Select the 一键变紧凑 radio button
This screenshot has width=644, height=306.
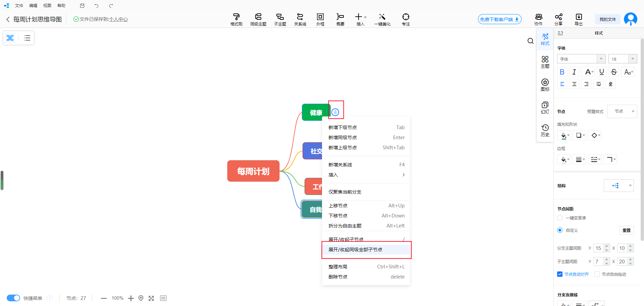coord(560,218)
